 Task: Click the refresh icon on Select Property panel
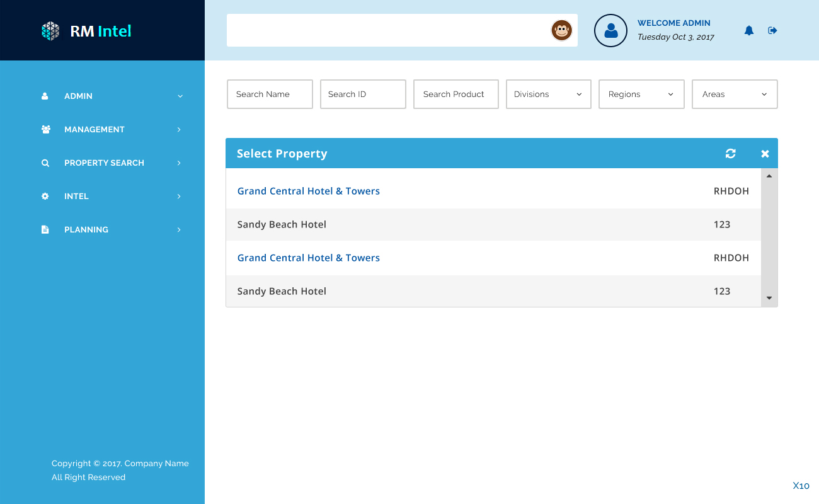(730, 153)
